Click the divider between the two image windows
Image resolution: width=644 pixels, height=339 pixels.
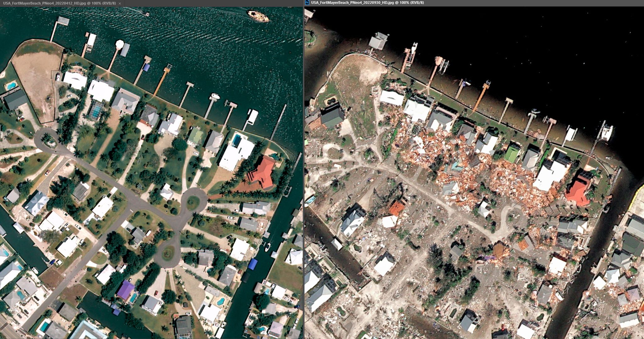tap(303, 170)
